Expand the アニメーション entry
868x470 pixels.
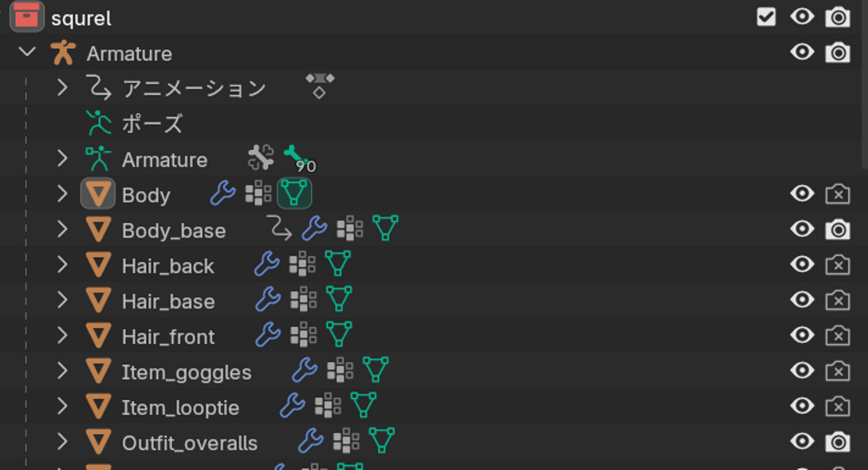click(x=62, y=88)
